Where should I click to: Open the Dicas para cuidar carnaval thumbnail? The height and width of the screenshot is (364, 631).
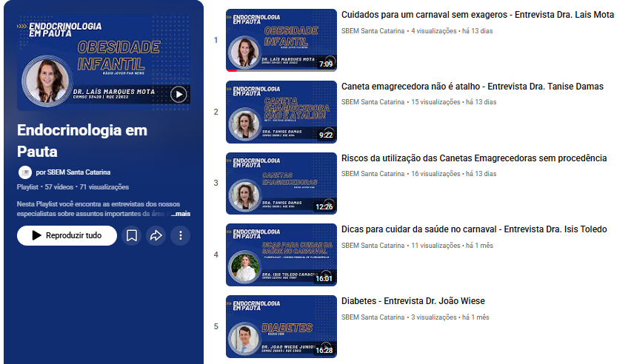click(281, 255)
